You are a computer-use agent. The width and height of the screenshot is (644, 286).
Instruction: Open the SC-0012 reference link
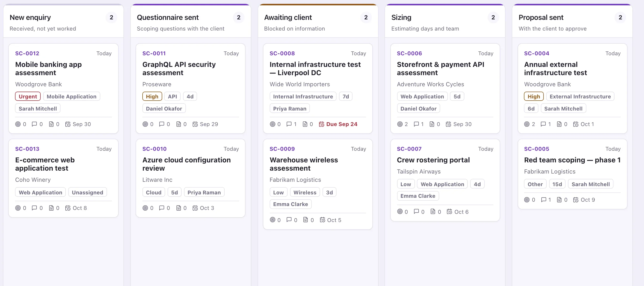point(27,53)
